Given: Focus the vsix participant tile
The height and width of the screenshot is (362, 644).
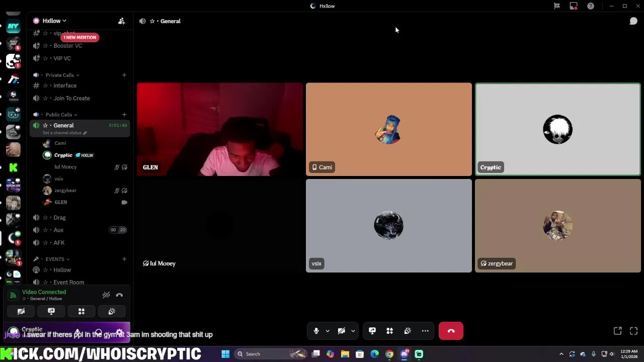Looking at the screenshot, I should (389, 226).
